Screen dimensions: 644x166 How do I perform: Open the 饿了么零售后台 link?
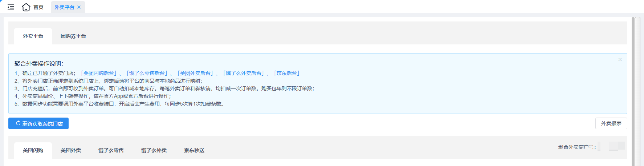point(147,73)
